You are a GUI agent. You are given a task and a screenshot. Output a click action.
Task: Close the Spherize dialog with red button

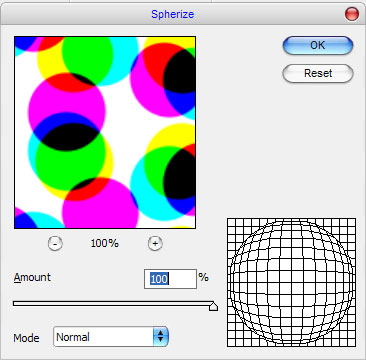coord(352,14)
